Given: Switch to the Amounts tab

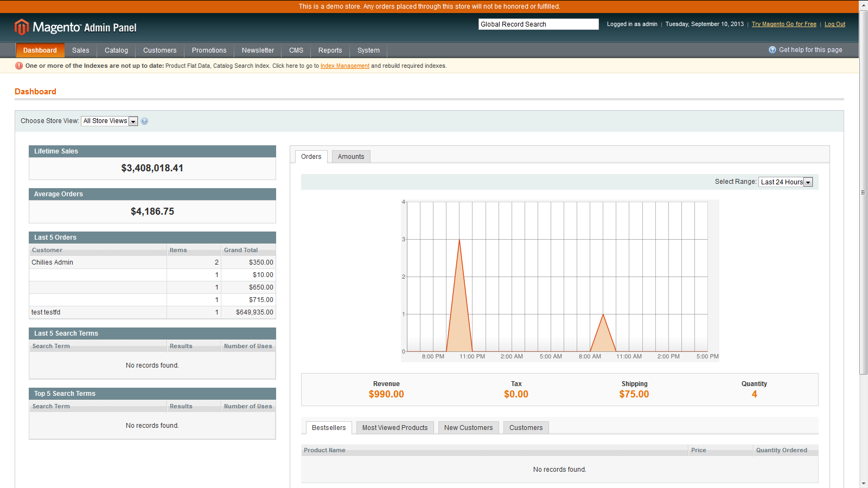Looking at the screenshot, I should pos(350,156).
